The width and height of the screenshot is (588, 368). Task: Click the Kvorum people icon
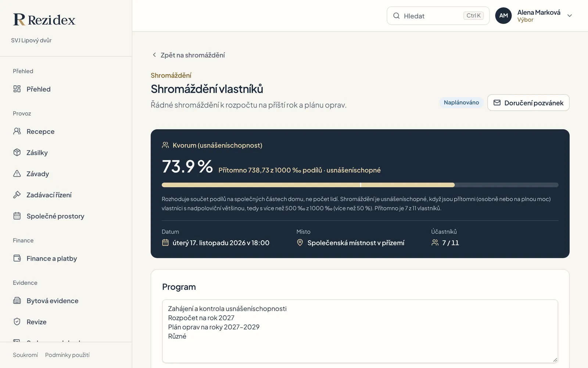[165, 145]
